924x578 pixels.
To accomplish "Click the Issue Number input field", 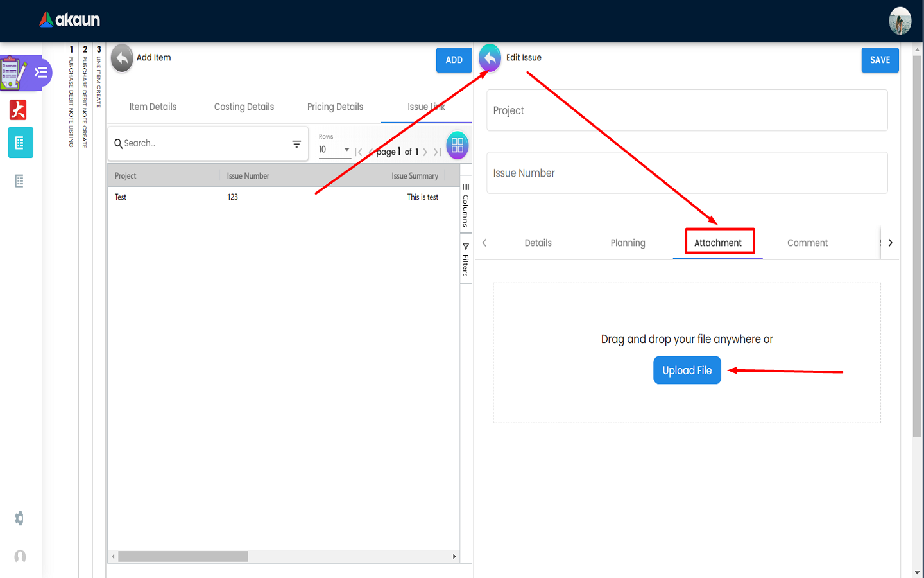I will tap(687, 173).
